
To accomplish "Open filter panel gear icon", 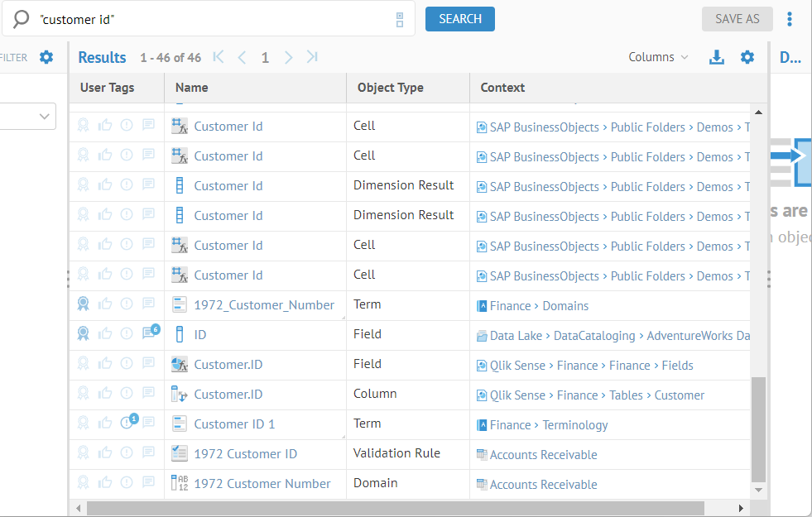I will [46, 57].
